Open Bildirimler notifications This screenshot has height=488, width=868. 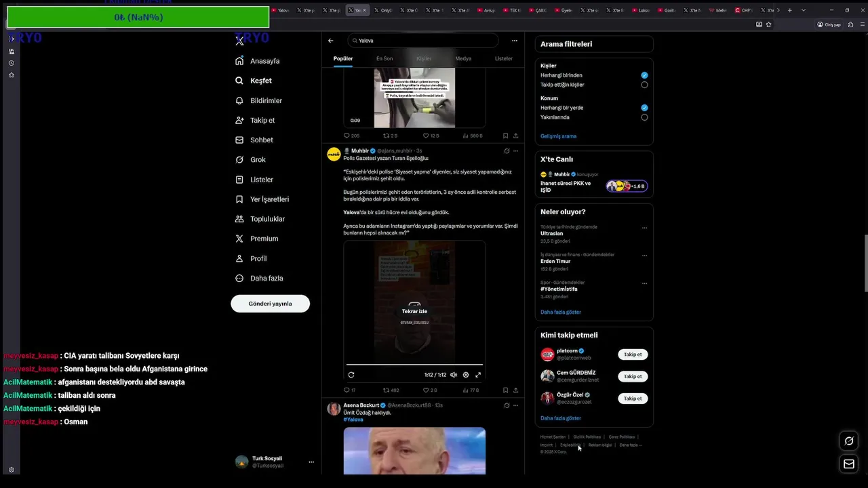[x=258, y=100]
